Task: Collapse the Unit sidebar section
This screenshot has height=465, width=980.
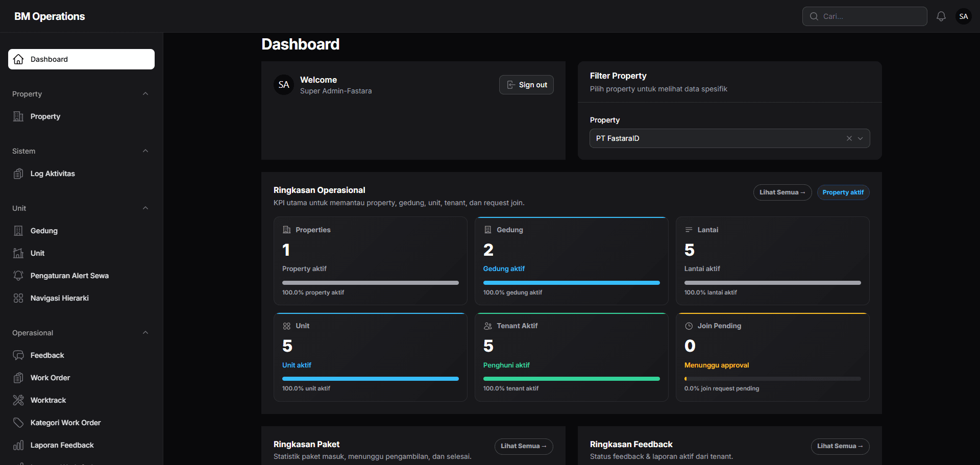Action: tap(145, 208)
